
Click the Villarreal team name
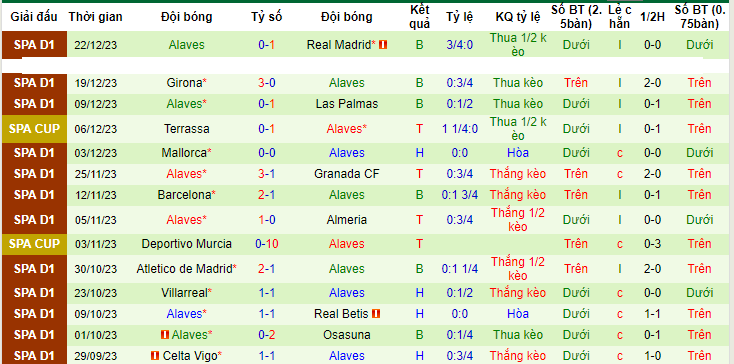pyautogui.click(x=186, y=293)
